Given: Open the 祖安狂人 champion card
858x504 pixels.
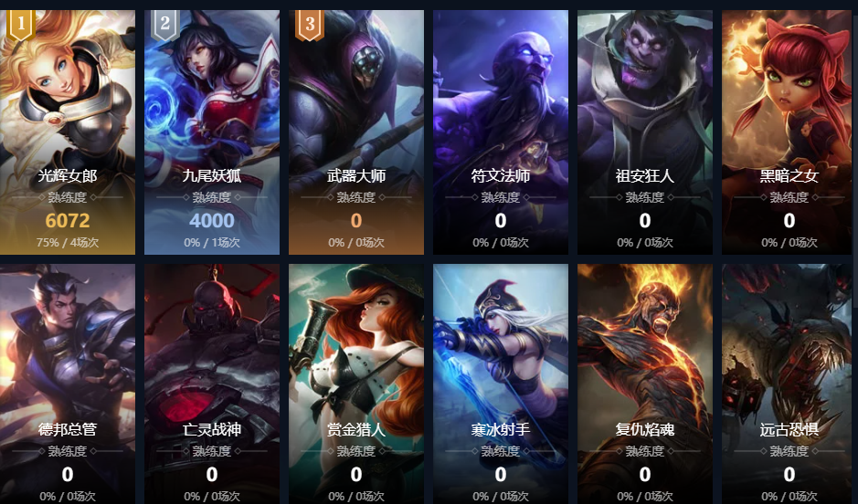Looking at the screenshot, I should pyautogui.click(x=645, y=132).
